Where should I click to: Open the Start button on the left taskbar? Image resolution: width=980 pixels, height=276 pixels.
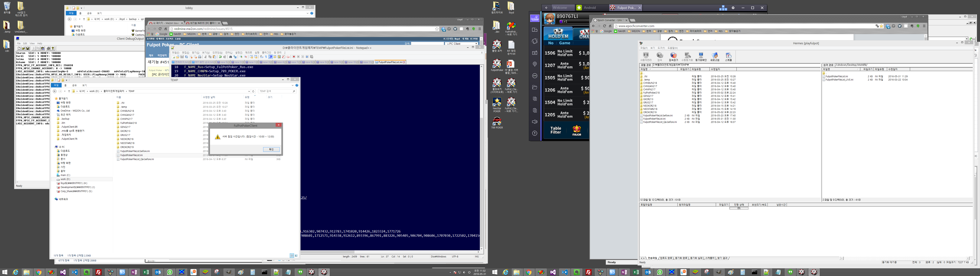5,272
